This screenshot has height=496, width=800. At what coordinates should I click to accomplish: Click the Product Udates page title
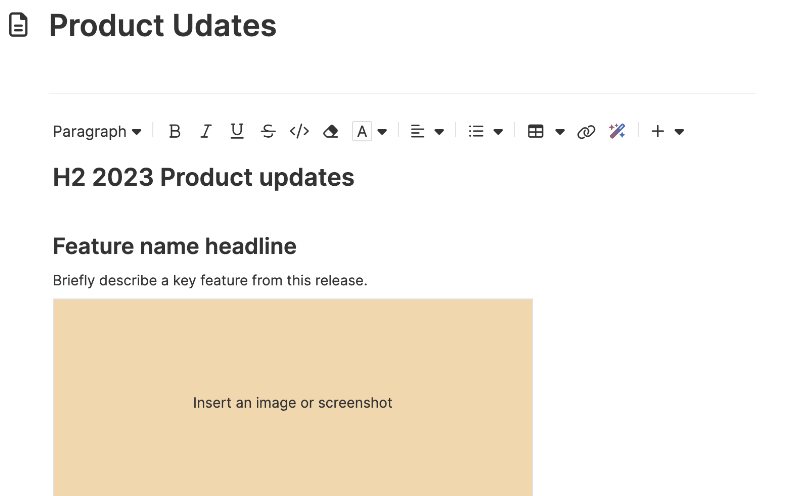tap(163, 26)
